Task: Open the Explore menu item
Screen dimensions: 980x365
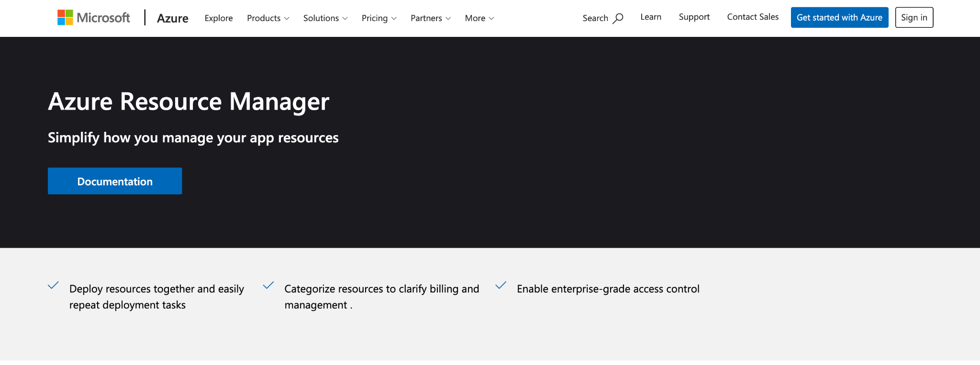Action: pyautogui.click(x=219, y=18)
